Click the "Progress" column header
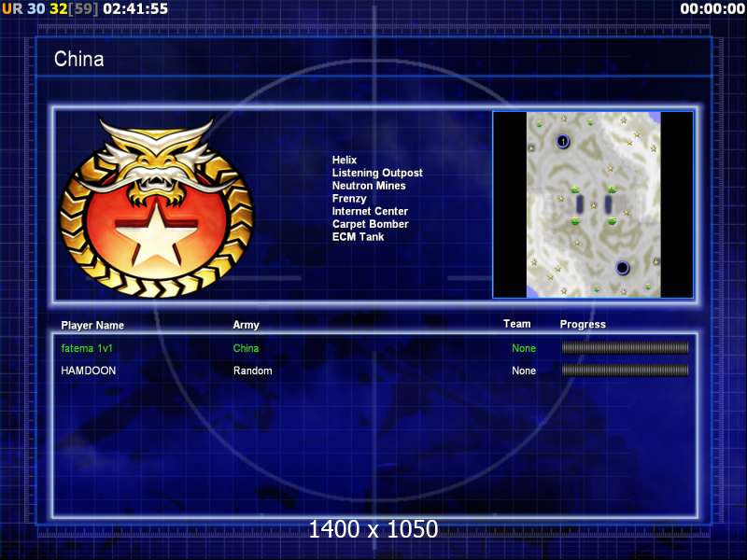 point(583,324)
